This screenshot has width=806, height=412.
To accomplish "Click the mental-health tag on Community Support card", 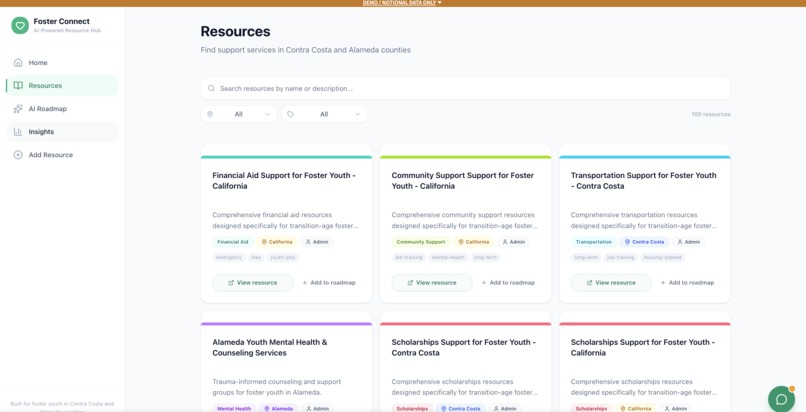I will coord(447,257).
